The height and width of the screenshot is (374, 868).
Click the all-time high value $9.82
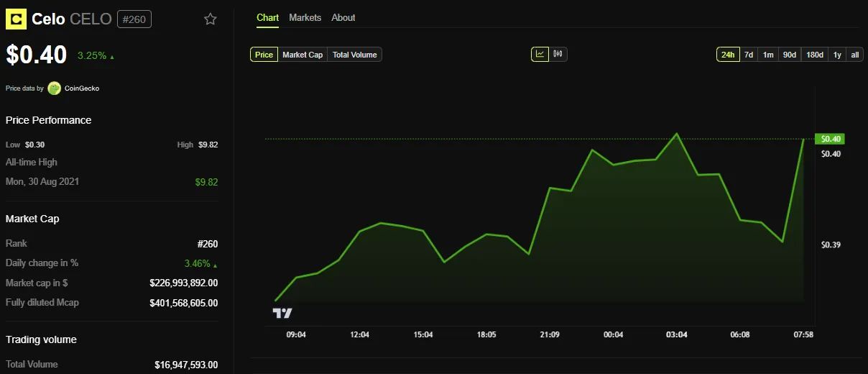[x=206, y=182]
